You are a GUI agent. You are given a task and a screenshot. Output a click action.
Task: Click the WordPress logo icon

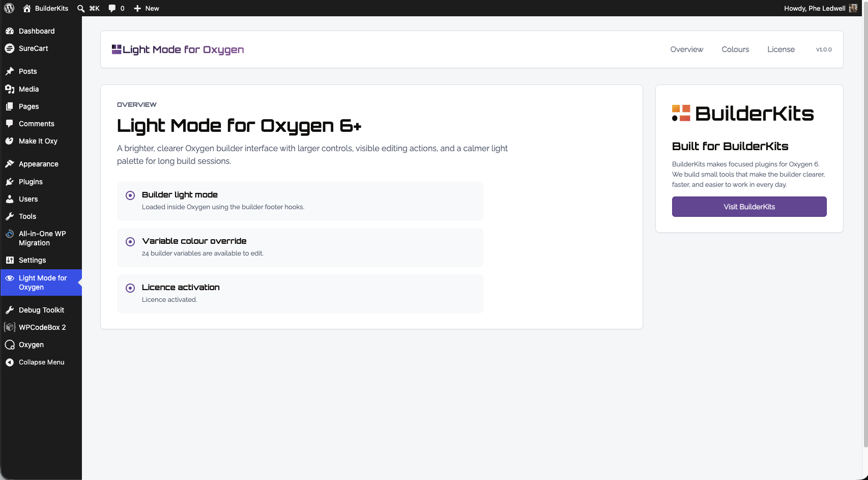[x=9, y=8]
